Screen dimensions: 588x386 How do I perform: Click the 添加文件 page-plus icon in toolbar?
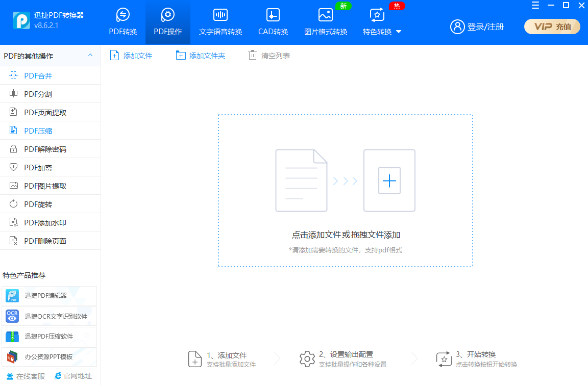pos(114,56)
